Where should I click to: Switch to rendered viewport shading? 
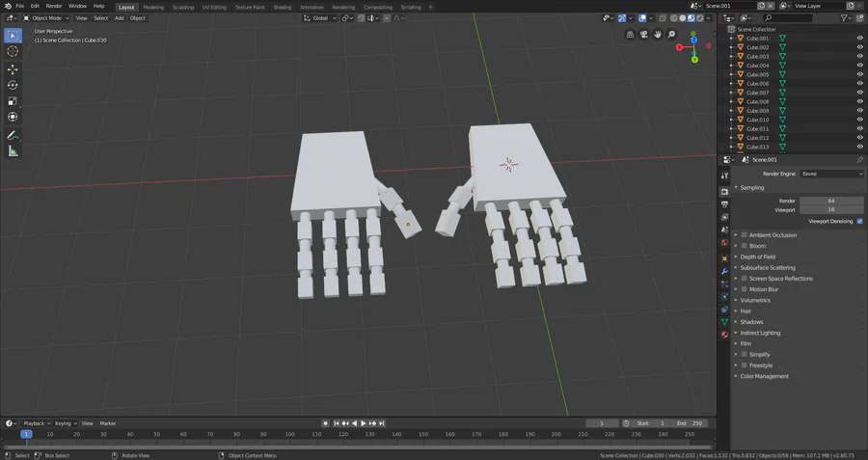pyautogui.click(x=700, y=18)
